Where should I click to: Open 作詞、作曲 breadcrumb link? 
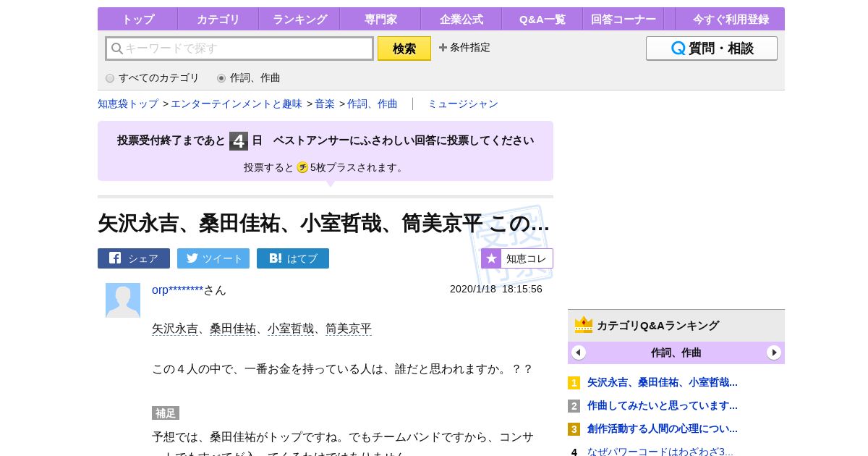click(373, 104)
